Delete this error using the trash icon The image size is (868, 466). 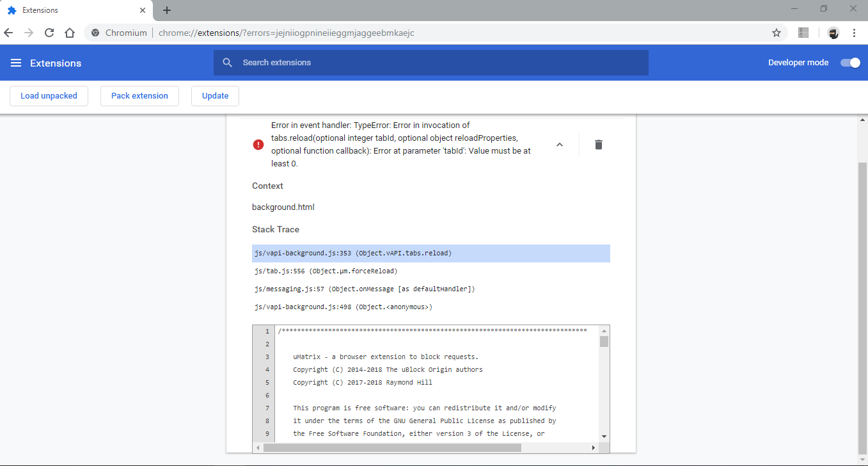[599, 145]
